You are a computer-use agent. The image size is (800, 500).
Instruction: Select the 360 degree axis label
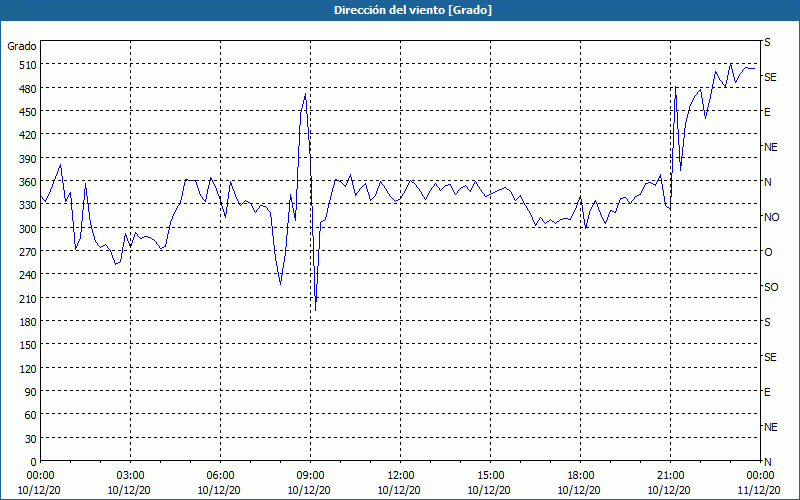(28, 182)
